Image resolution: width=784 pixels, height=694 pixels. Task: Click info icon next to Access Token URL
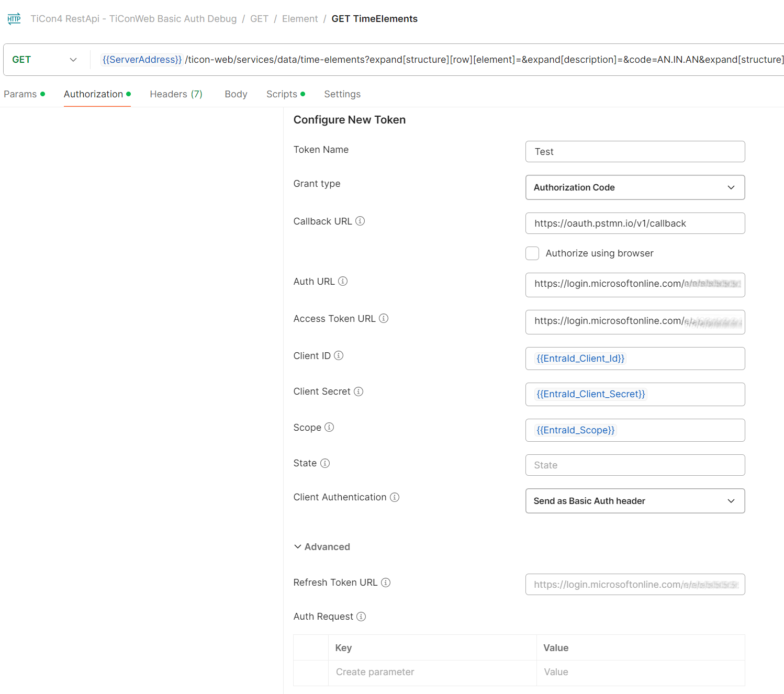point(384,318)
